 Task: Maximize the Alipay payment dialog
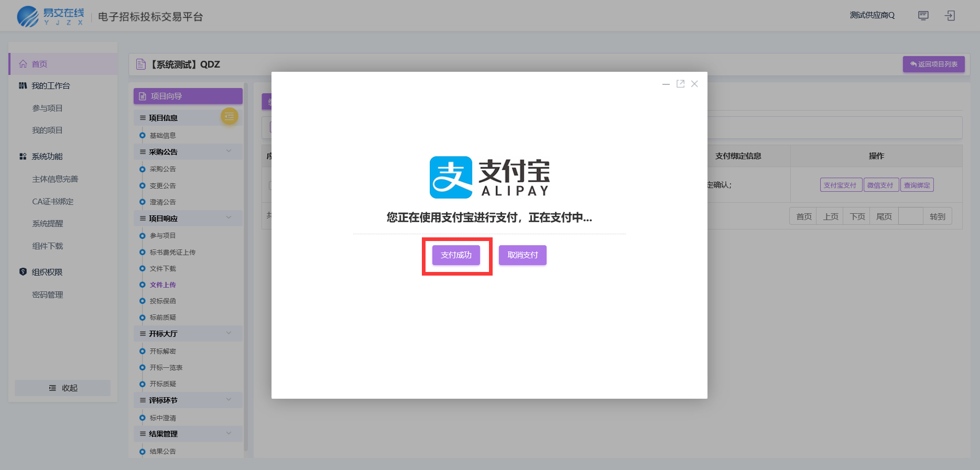[x=680, y=84]
